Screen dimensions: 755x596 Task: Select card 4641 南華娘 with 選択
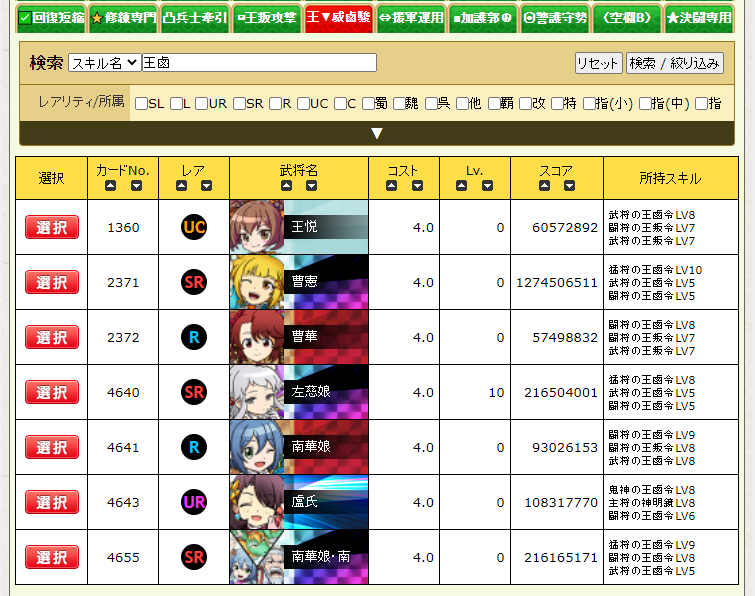pos(52,447)
